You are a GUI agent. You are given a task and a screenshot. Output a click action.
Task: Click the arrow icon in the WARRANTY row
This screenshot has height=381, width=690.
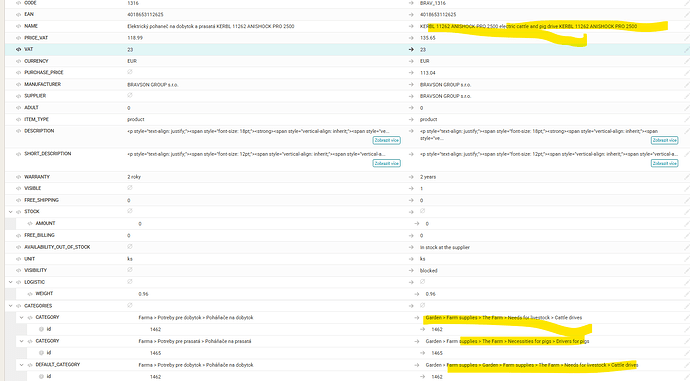pyautogui.click(x=411, y=176)
